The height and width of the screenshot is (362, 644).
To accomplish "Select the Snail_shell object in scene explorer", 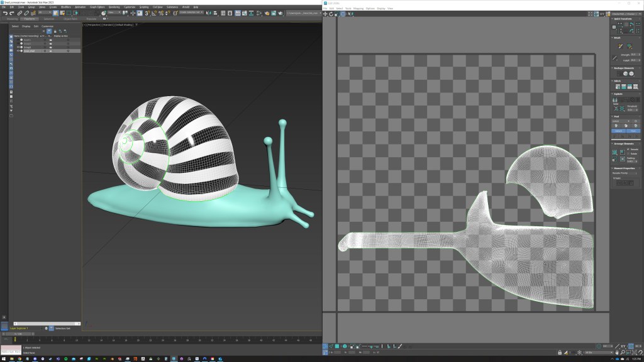I will (x=29, y=51).
